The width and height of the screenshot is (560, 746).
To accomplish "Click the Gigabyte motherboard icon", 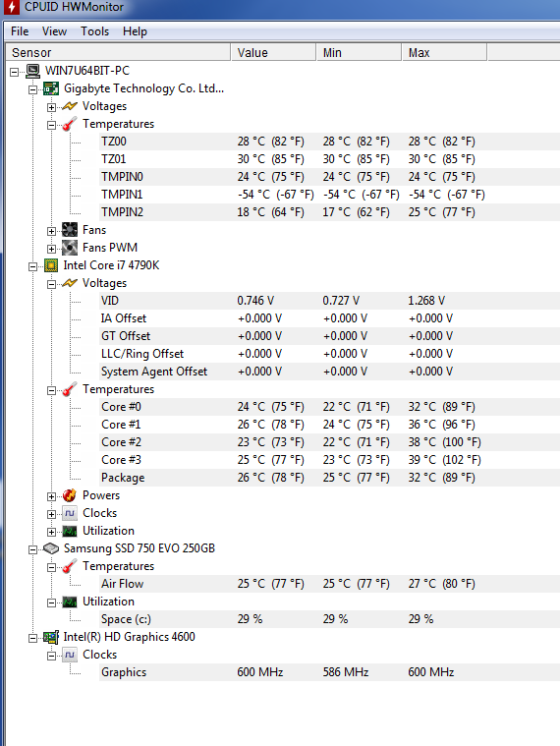I will pos(51,89).
